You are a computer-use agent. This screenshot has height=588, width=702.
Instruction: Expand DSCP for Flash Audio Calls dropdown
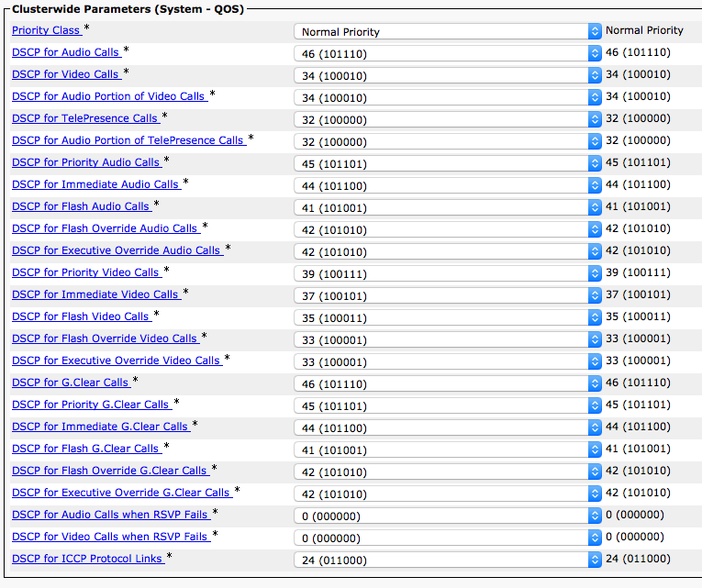448,207
